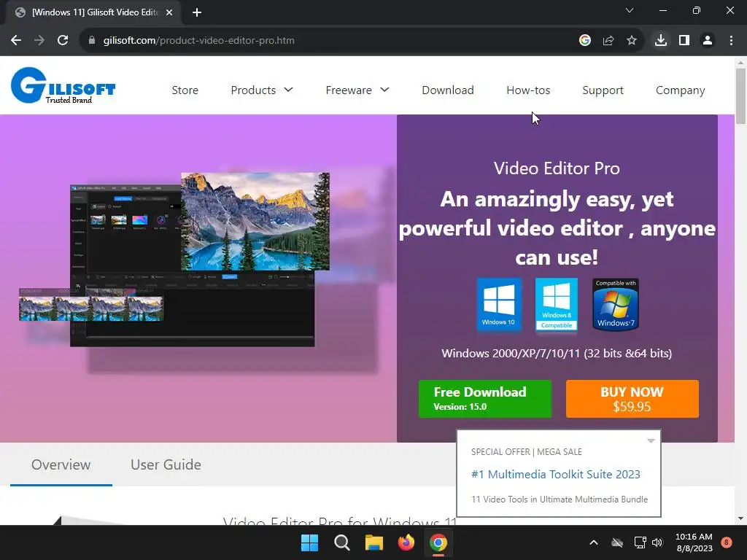Screen dimensions: 747x560
Task: Open the Google icon in the address bar
Action: tap(585, 41)
